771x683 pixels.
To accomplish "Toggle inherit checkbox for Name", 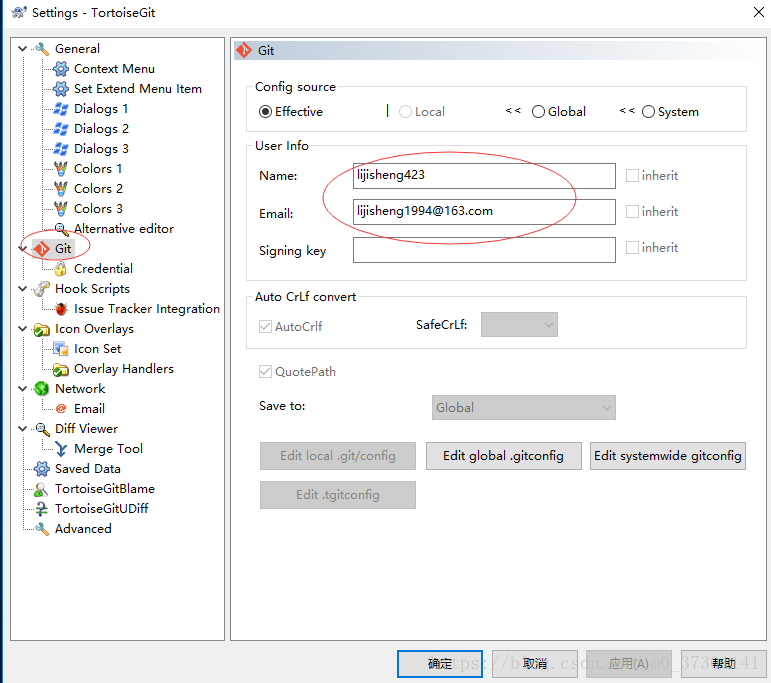I will coord(632,176).
